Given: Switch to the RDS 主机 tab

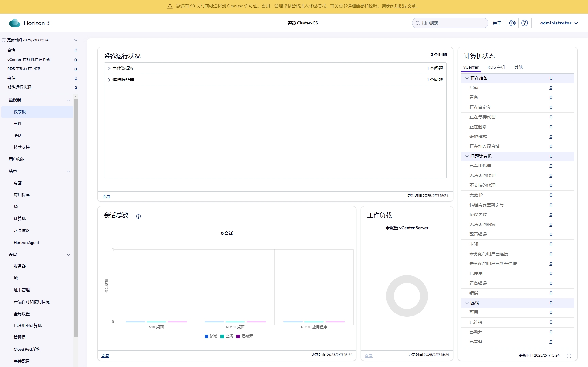Looking at the screenshot, I should coord(496,67).
